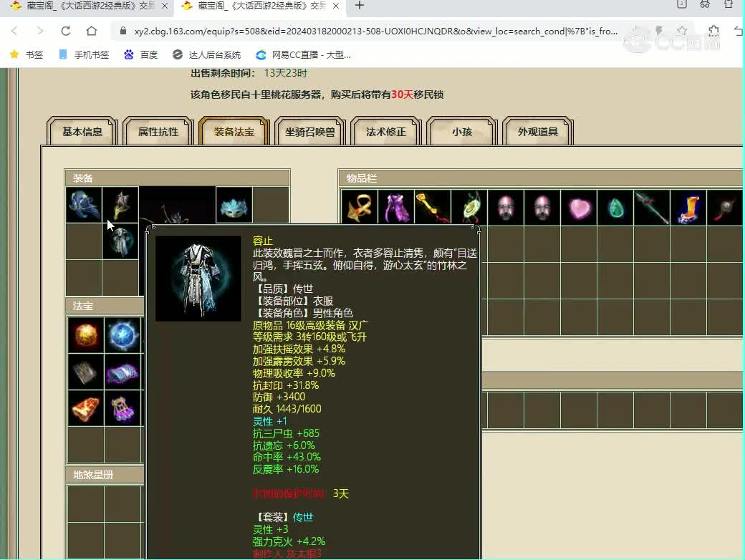Click the first pink mask head item
Viewport: 745px width, 560px height.
click(506, 207)
